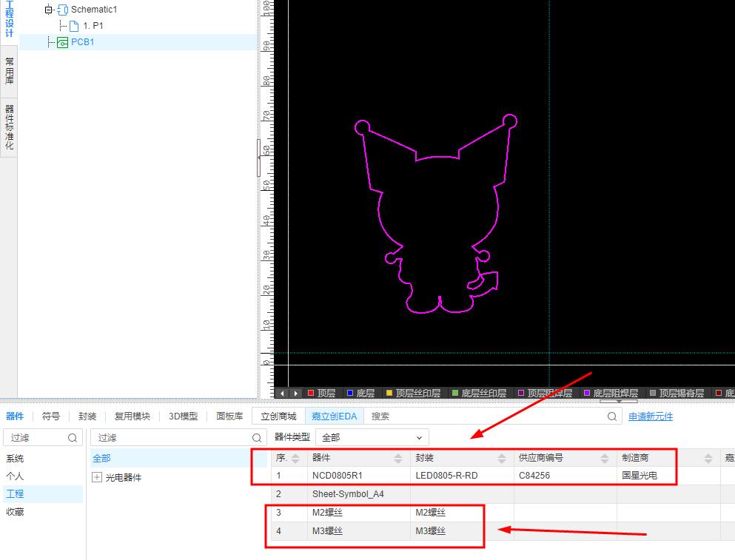Click the Schematic1 schematic icon
Viewport: 735px width, 560px height.
pyautogui.click(x=62, y=10)
